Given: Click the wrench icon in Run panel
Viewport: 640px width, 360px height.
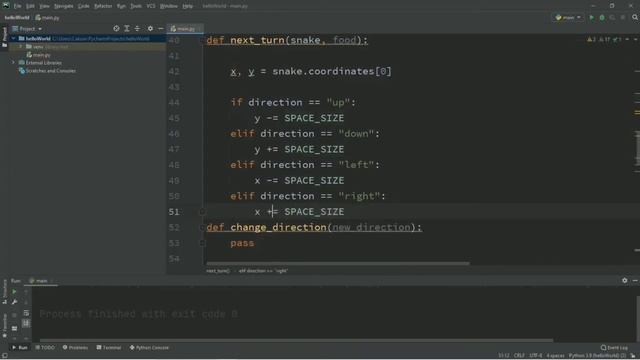Looking at the screenshot, I should tap(14, 302).
